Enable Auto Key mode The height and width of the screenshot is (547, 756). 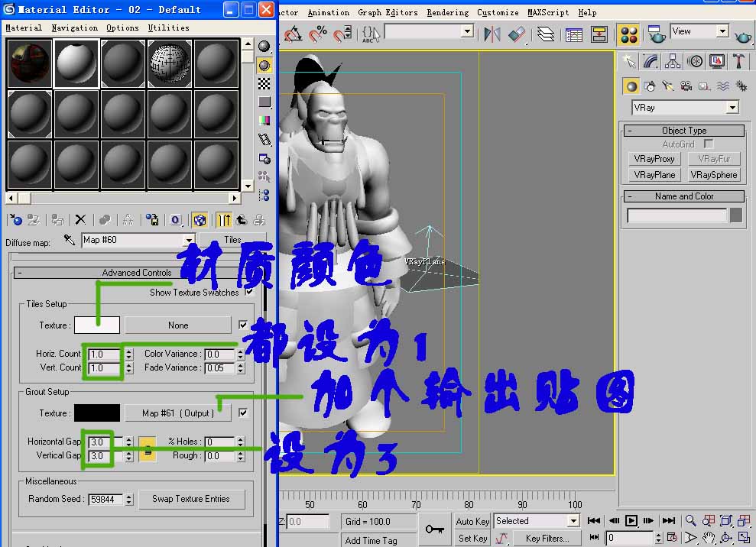pos(472,521)
